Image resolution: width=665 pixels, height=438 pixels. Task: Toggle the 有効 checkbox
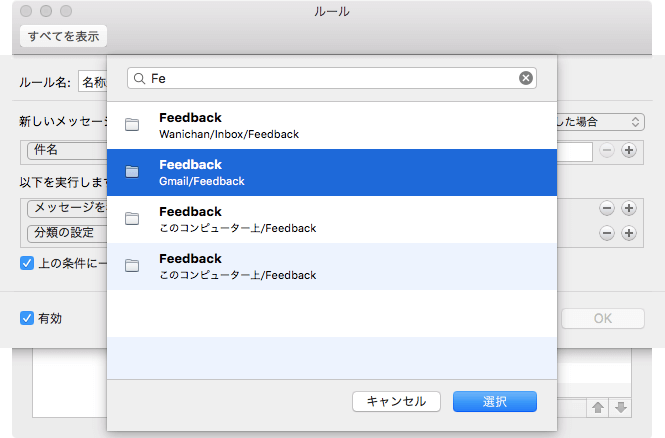click(27, 318)
